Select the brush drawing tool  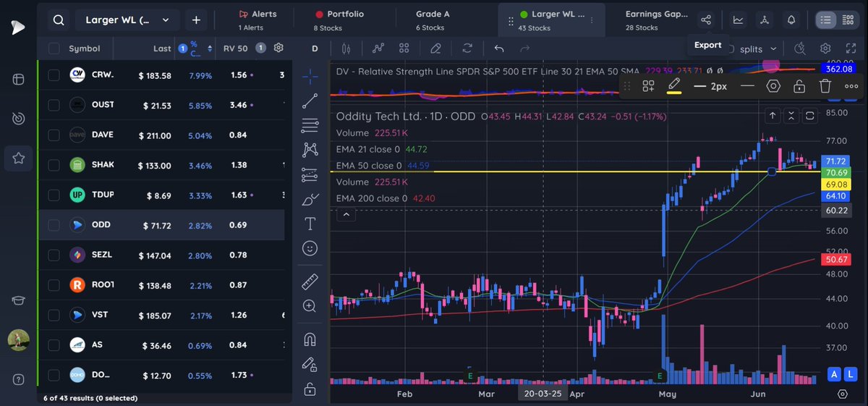[310, 199]
